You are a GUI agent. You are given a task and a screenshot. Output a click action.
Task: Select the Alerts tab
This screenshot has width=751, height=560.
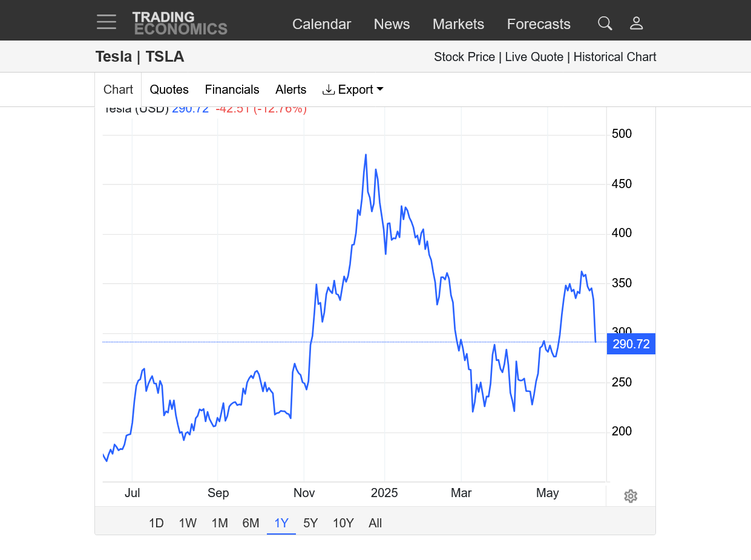(290, 90)
